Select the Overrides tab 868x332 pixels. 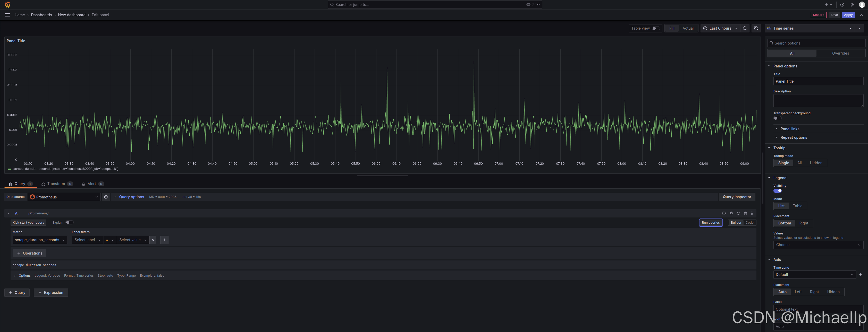pos(840,53)
